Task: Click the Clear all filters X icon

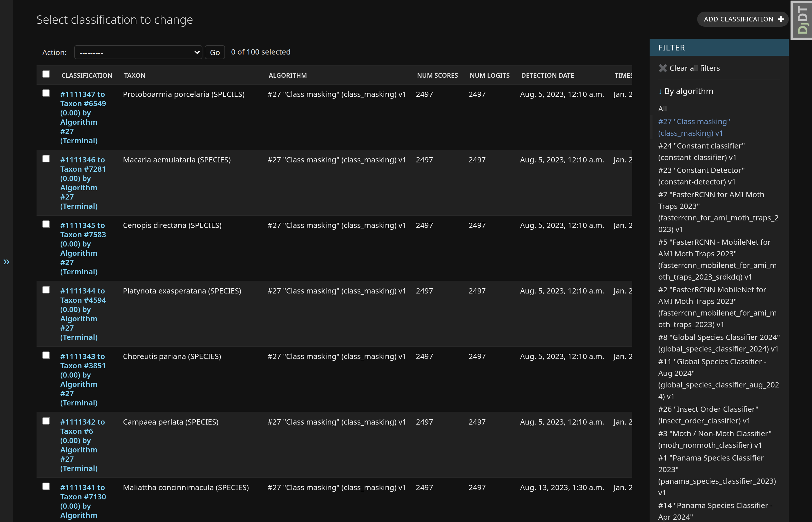Action: coord(663,68)
